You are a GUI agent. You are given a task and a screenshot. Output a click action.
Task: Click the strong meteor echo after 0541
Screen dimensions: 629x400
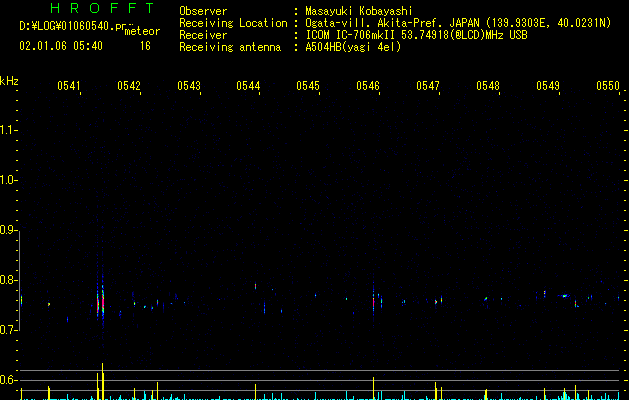coord(100,303)
